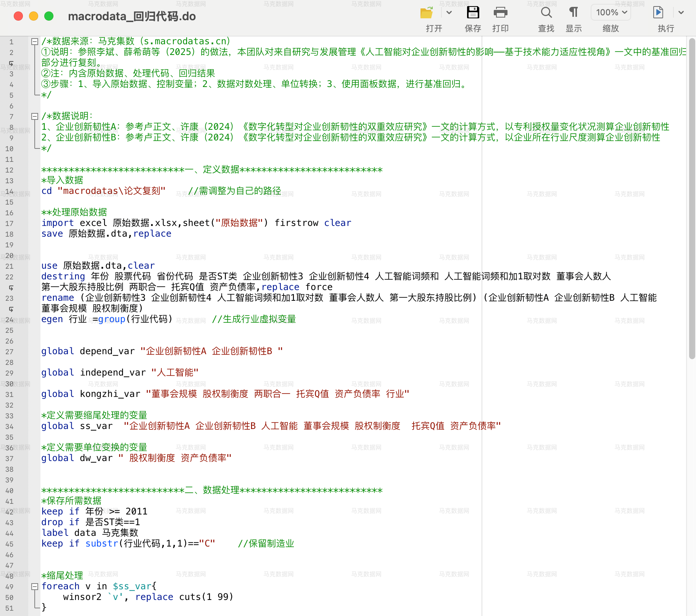Expand the Open recent files arrow
696x616 pixels.
449,13
